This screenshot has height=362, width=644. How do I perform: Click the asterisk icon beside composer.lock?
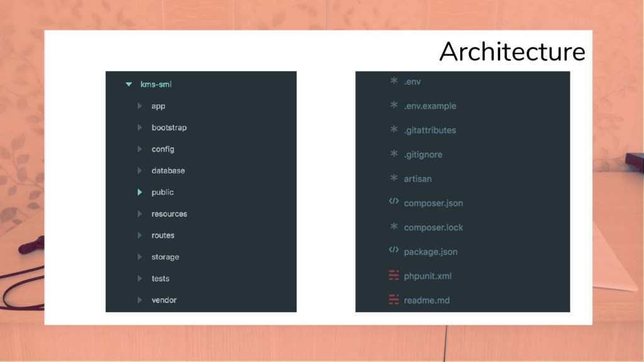point(394,226)
